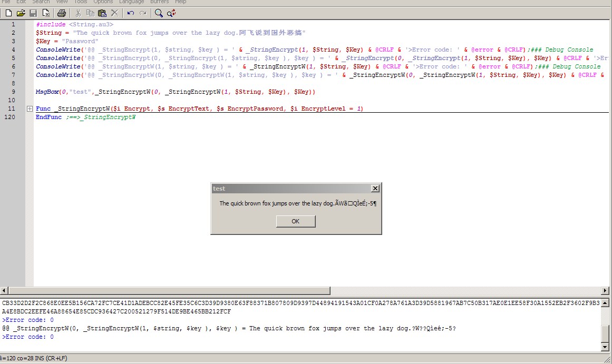Click the editor horizontal scrollbar left arrow

(x=4, y=291)
